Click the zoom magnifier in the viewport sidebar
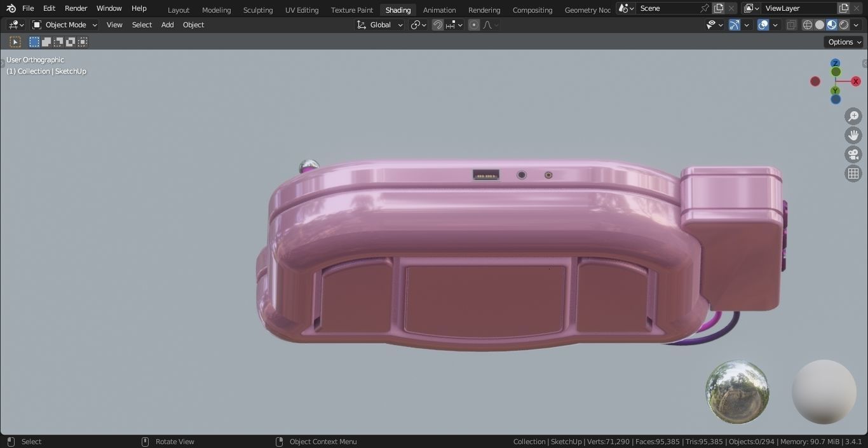Image resolution: width=868 pixels, height=448 pixels. 853,116
